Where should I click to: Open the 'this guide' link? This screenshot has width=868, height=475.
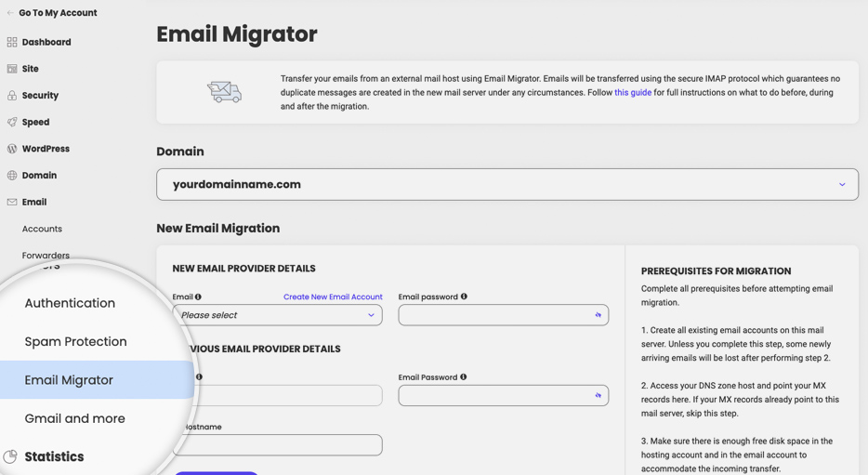pyautogui.click(x=633, y=92)
